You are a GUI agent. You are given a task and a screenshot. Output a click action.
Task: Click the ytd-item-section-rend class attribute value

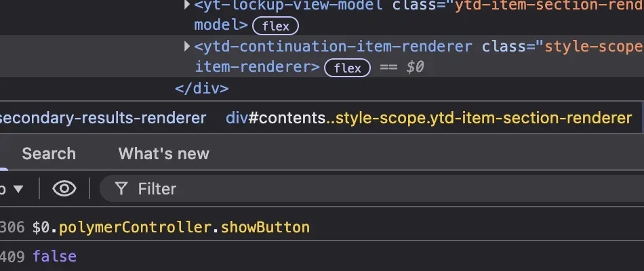click(549, 5)
